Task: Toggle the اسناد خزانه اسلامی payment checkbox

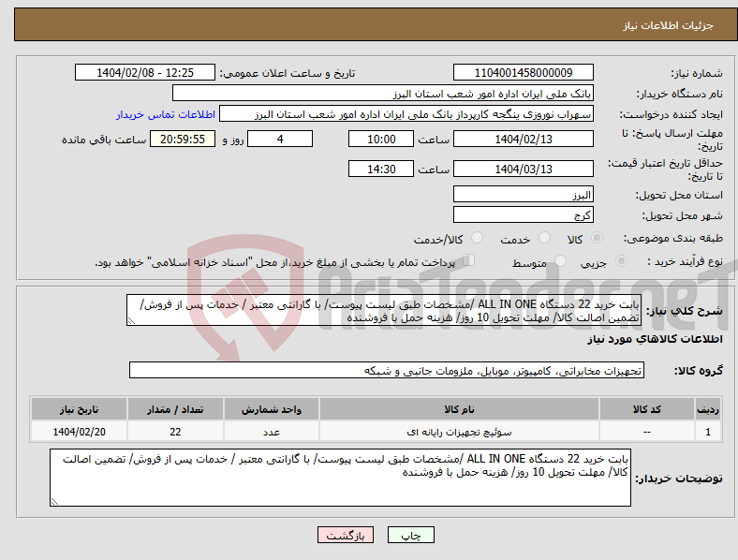Action: [x=468, y=259]
